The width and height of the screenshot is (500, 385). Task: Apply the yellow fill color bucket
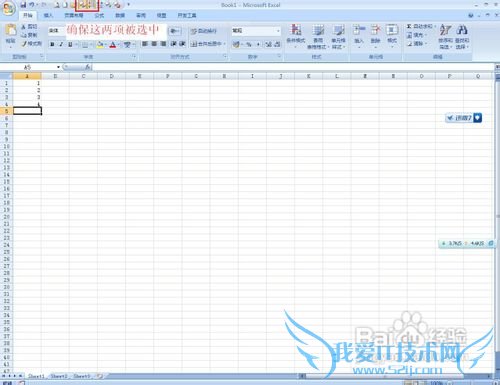click(100, 44)
